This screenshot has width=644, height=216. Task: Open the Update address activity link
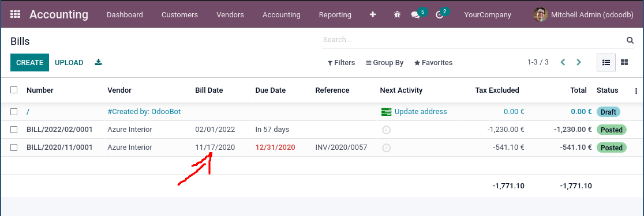[x=421, y=112]
